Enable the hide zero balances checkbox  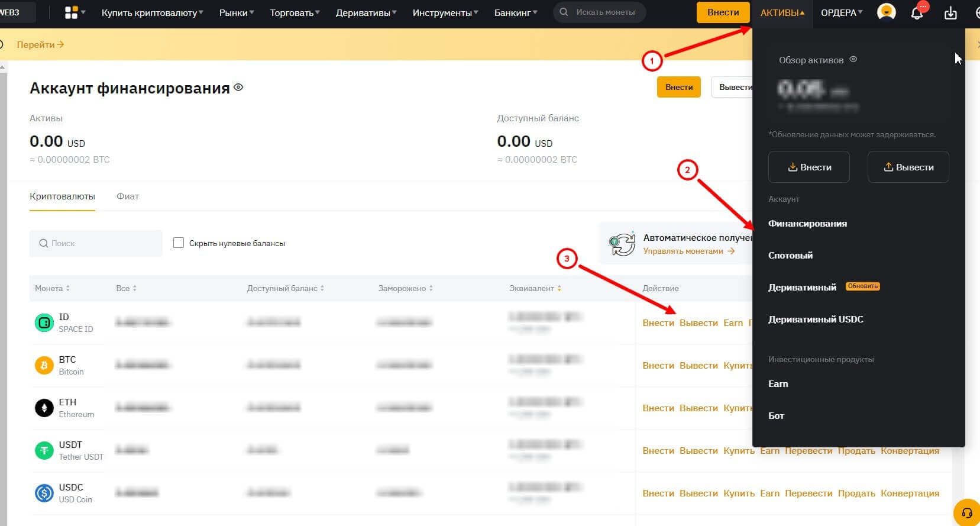coord(179,243)
